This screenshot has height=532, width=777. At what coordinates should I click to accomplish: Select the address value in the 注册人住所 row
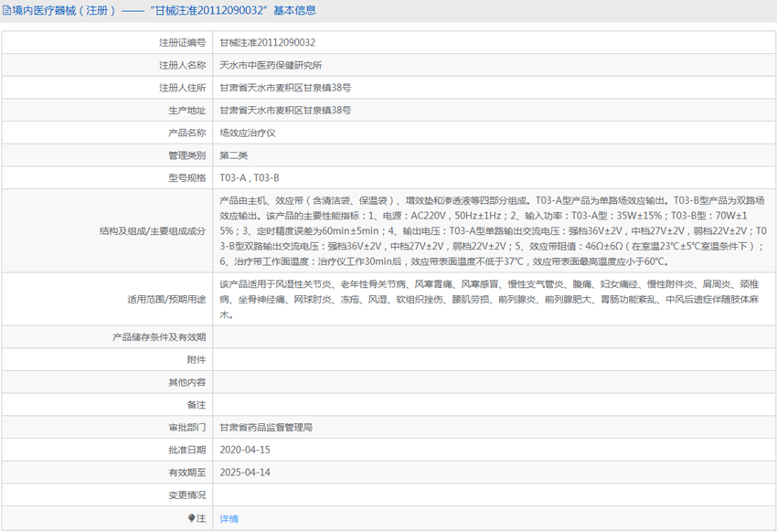[285, 88]
